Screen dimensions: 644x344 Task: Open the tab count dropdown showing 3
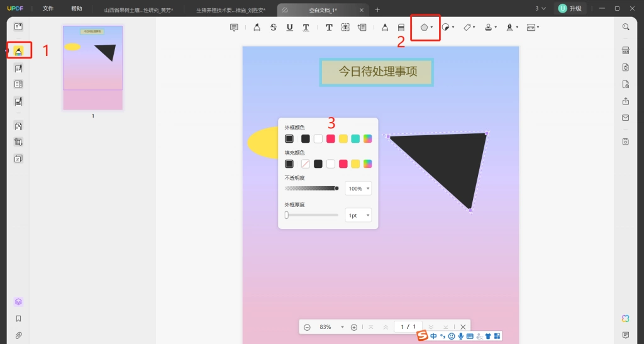(540, 8)
